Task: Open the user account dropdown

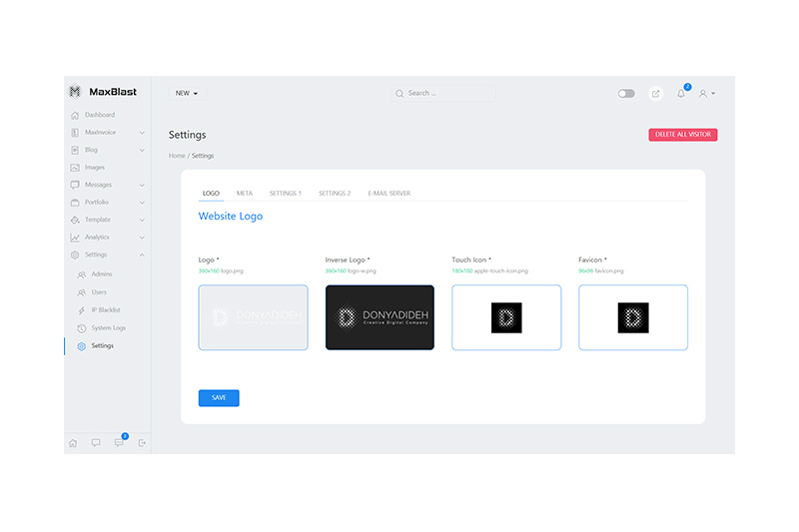Action: (x=707, y=94)
